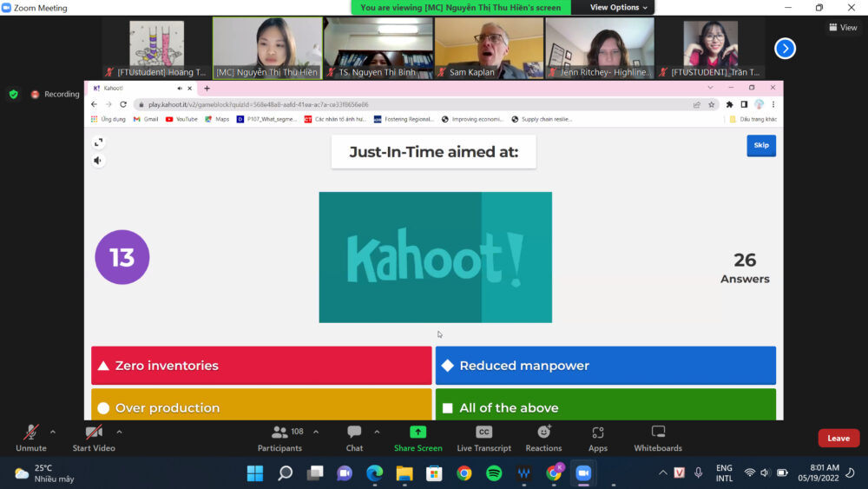The width and height of the screenshot is (868, 489).
Task: Open the Maps bookmark
Action: (217, 119)
